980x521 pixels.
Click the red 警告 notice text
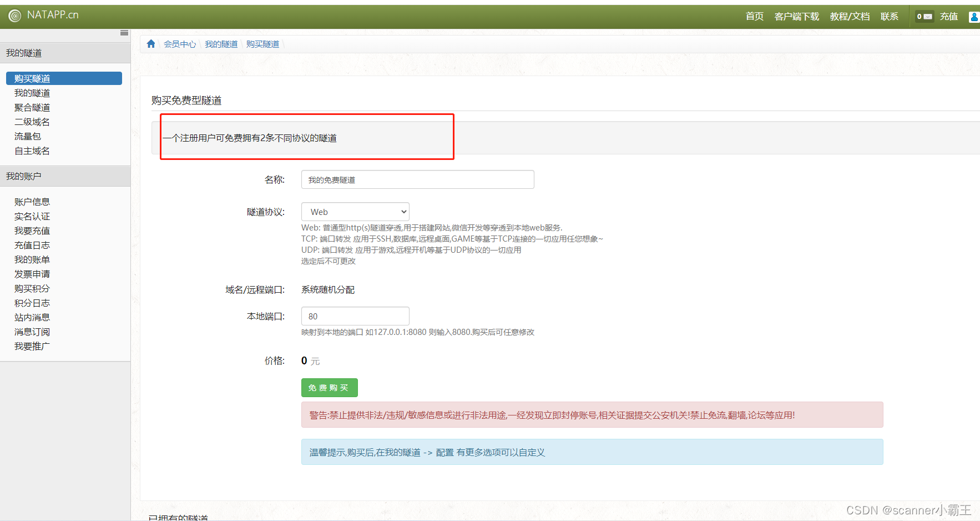[x=552, y=415]
